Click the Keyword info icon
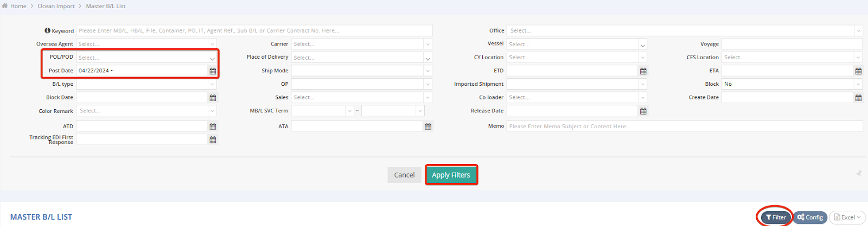 coord(48,31)
